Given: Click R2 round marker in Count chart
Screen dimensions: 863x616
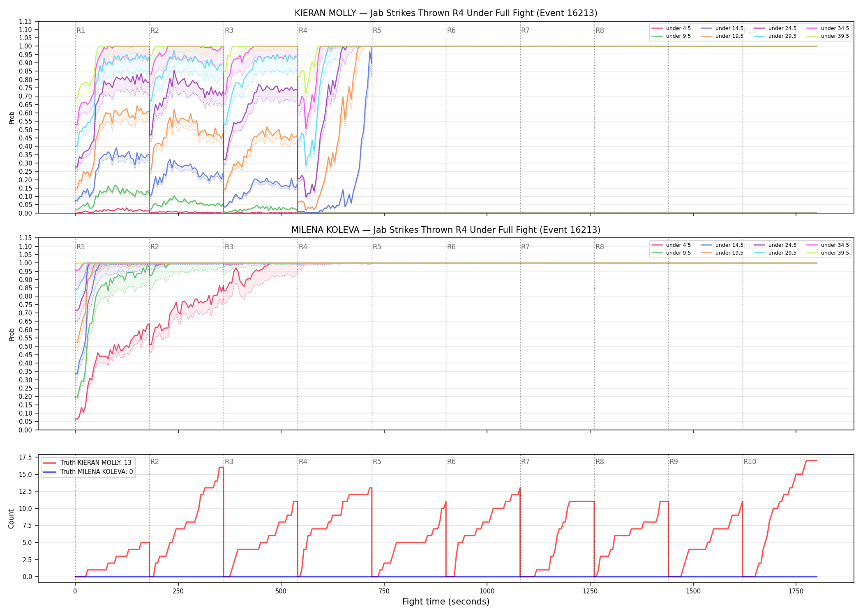Looking at the screenshot, I should [x=155, y=462].
